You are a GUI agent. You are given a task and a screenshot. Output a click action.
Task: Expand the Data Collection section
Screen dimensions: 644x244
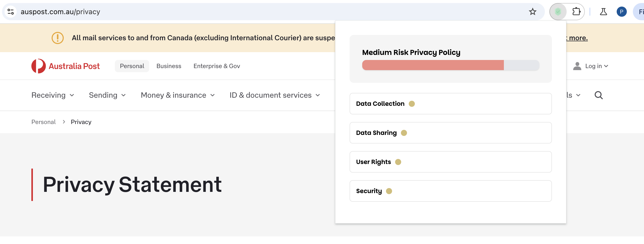point(450,104)
